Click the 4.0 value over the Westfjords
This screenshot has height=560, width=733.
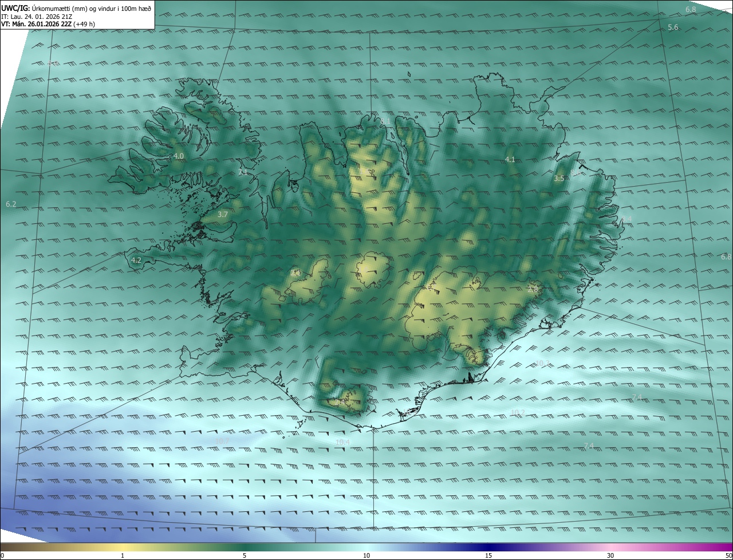click(x=179, y=156)
